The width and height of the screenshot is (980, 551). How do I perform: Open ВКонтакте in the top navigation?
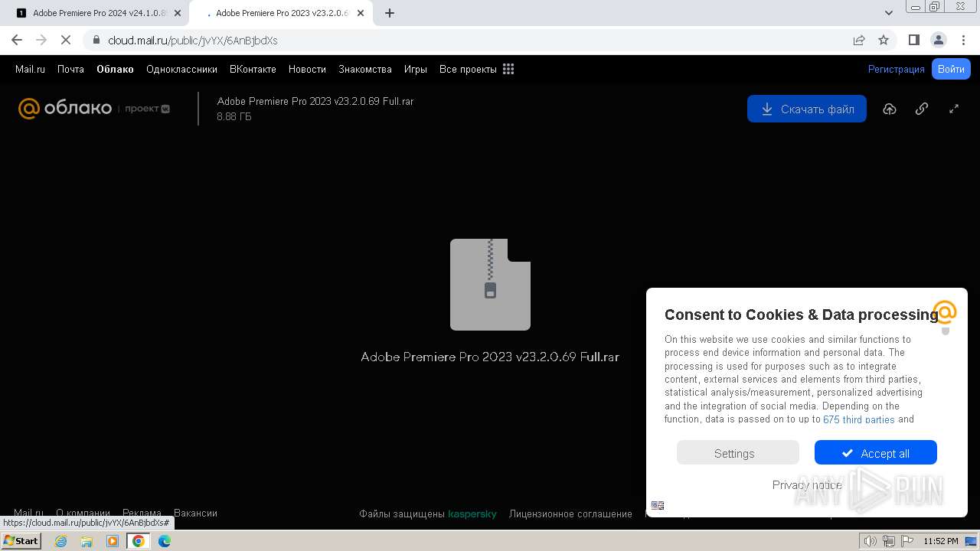tap(253, 69)
